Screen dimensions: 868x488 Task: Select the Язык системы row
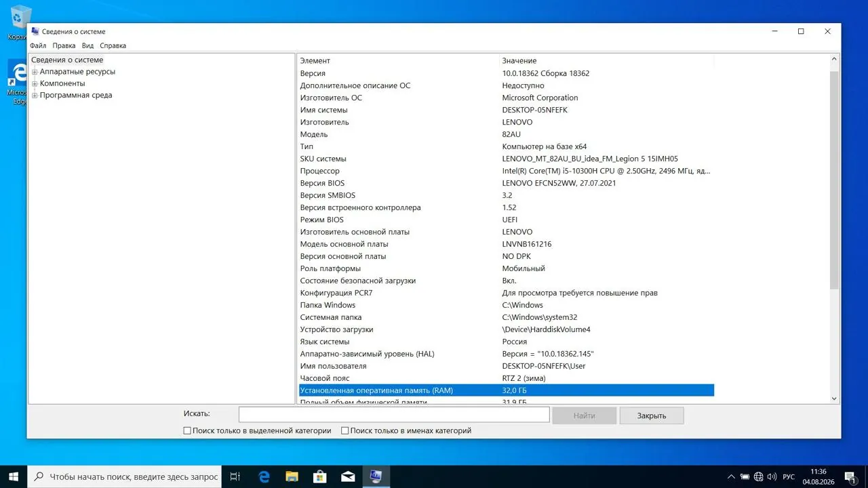pyautogui.click(x=507, y=342)
